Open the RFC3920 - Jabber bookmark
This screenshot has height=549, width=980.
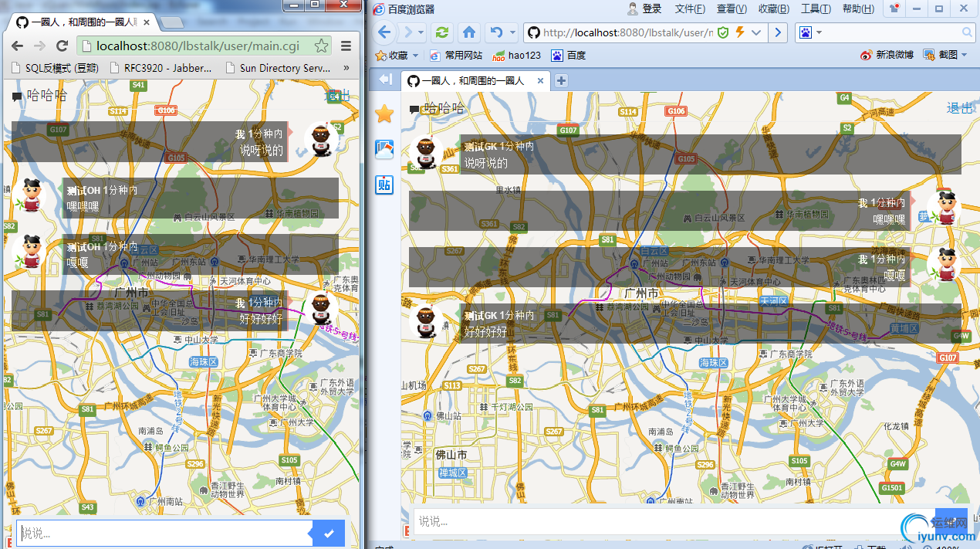pos(161,68)
